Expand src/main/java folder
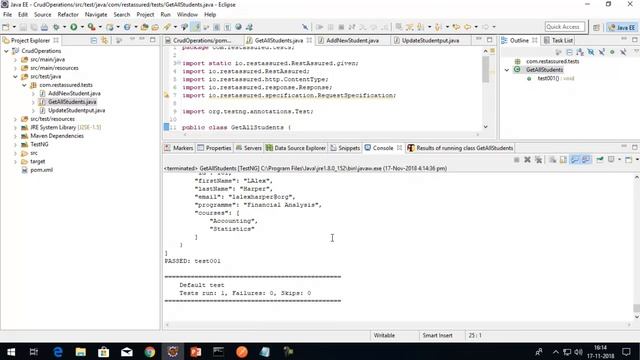Viewport: 640px width, 360px height. 16,60
